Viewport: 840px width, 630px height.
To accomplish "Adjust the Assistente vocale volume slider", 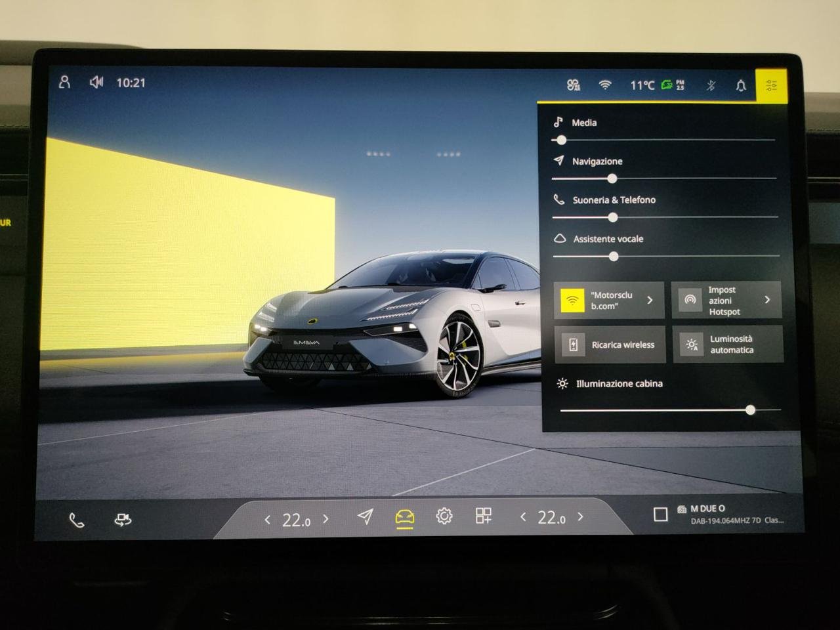I will pyautogui.click(x=667, y=257).
